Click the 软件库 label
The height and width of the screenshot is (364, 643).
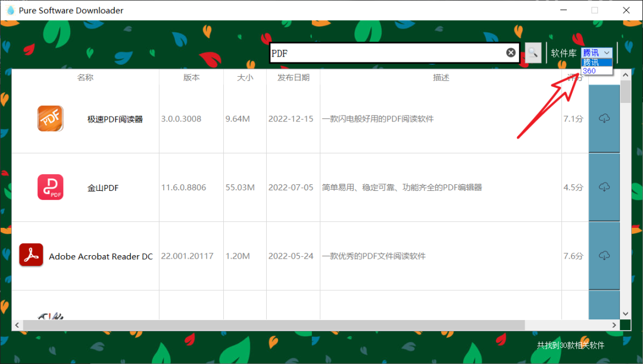(x=563, y=53)
